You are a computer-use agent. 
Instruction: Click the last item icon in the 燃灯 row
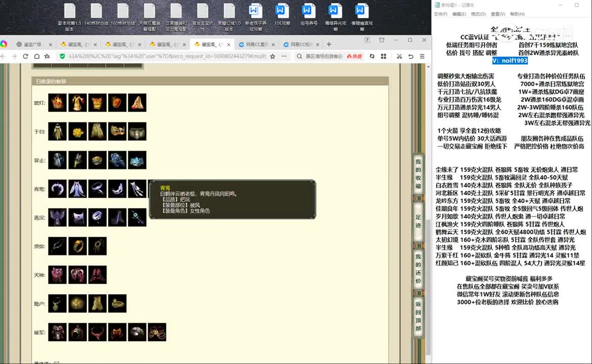(x=137, y=103)
